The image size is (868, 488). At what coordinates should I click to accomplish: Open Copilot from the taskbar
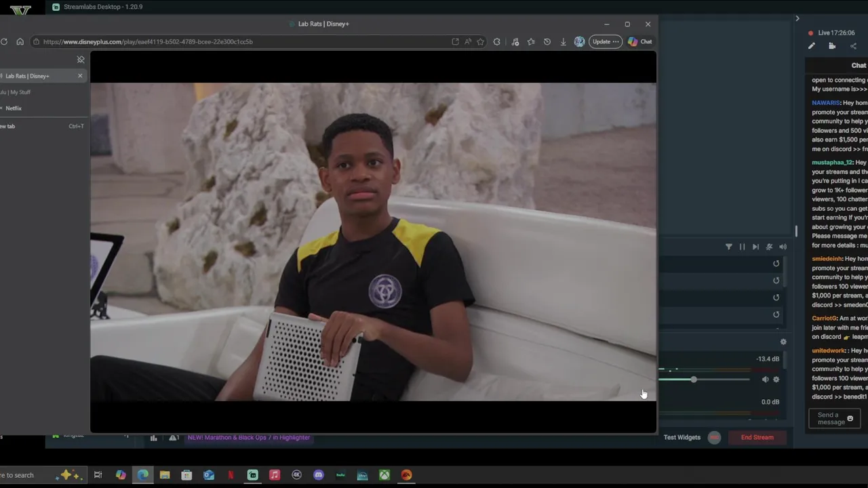[121, 475]
